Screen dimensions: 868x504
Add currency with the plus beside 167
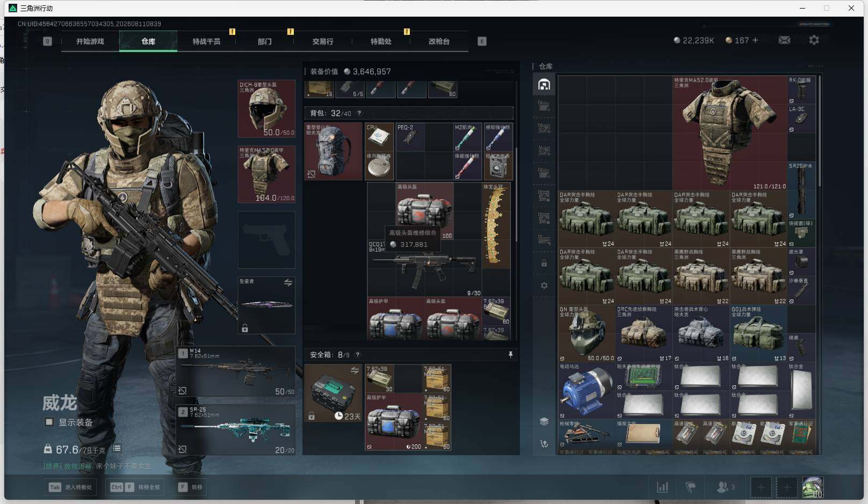755,40
